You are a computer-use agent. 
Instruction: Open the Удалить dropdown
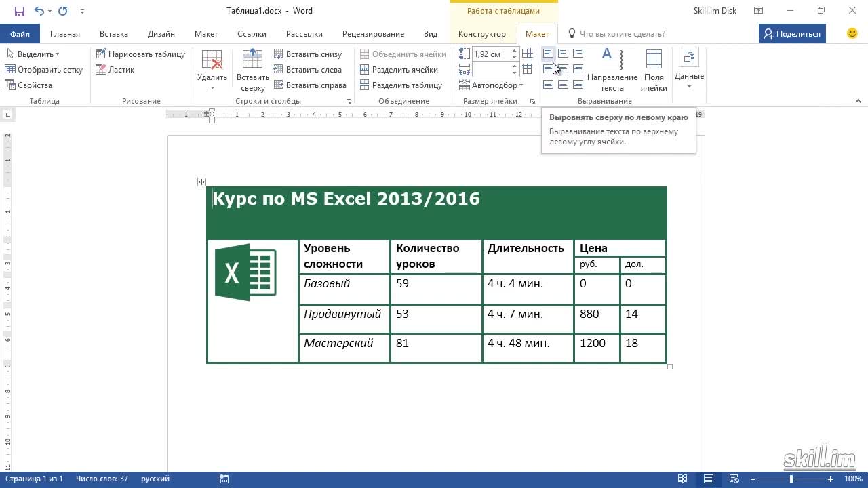click(x=212, y=70)
